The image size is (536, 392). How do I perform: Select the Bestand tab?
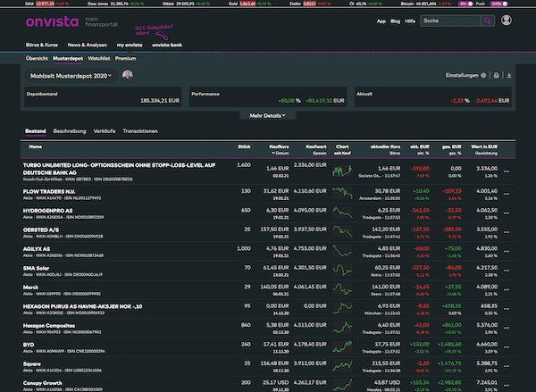(35, 131)
